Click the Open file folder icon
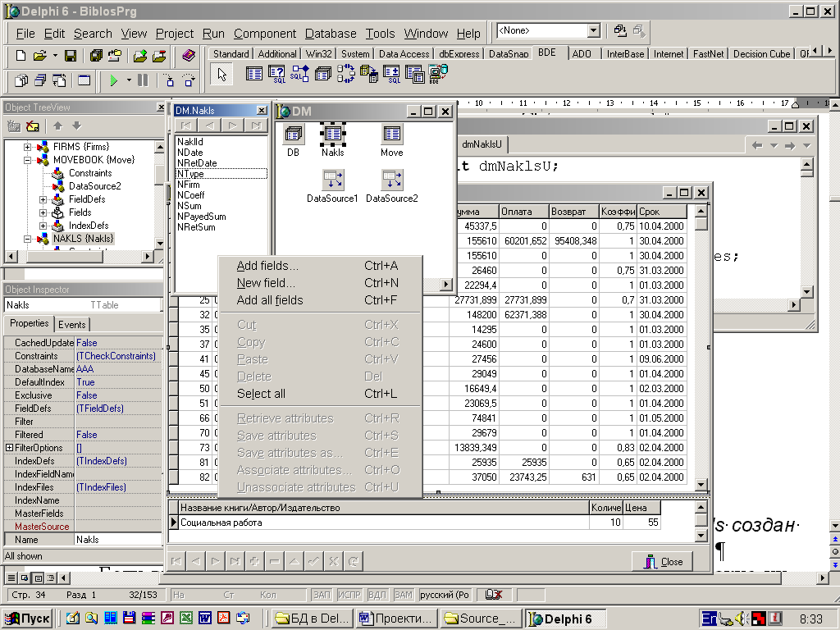Image resolution: width=840 pixels, height=630 pixels. pyautogui.click(x=40, y=56)
